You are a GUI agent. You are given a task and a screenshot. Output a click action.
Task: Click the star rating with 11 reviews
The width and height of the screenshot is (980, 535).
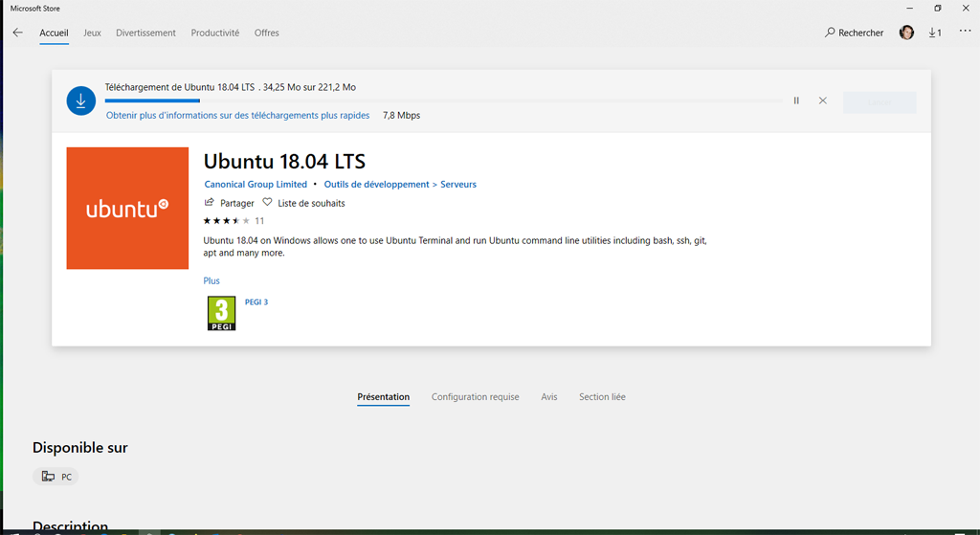tap(234, 221)
